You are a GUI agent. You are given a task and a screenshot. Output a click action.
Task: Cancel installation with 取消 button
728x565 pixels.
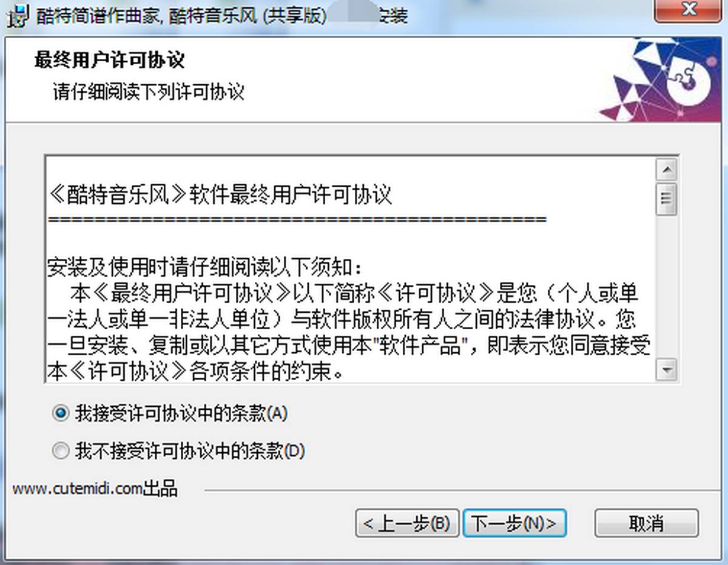pos(647,523)
